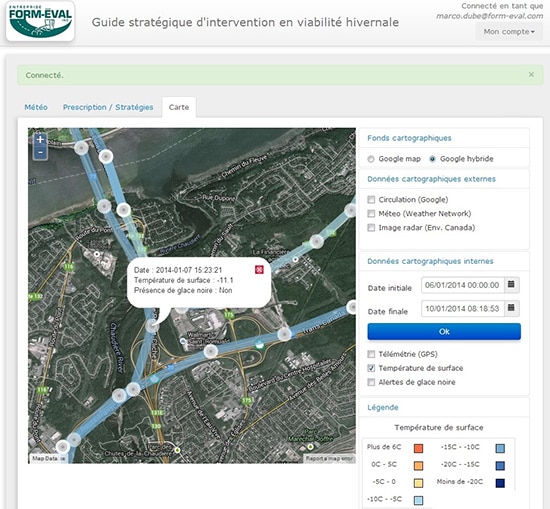Image resolution: width=550 pixels, height=509 pixels.
Task: Click the Données cartographiques internes heading
Action: click(430, 261)
